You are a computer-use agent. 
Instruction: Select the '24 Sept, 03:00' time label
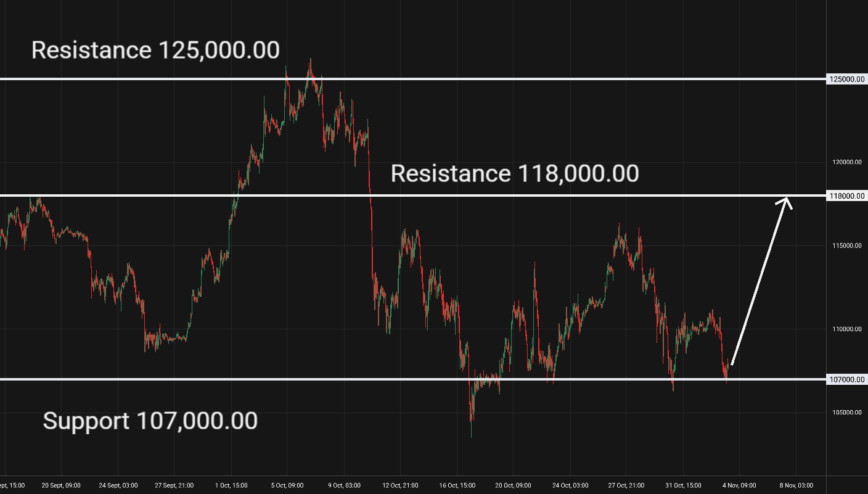(x=118, y=485)
